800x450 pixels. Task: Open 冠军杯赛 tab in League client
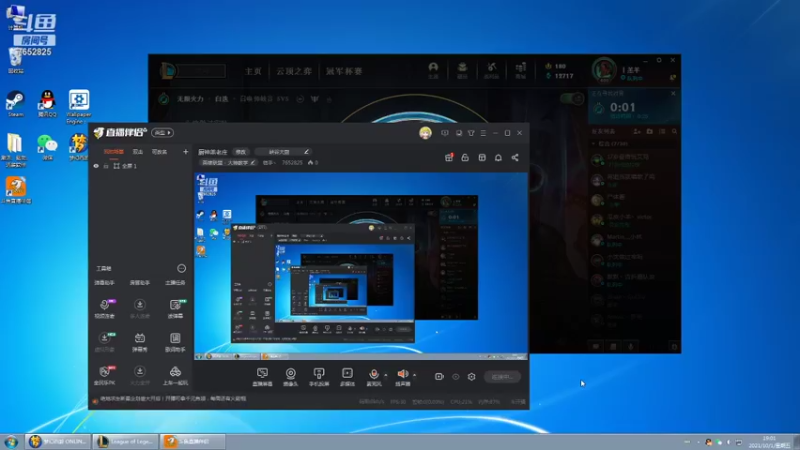tap(344, 71)
